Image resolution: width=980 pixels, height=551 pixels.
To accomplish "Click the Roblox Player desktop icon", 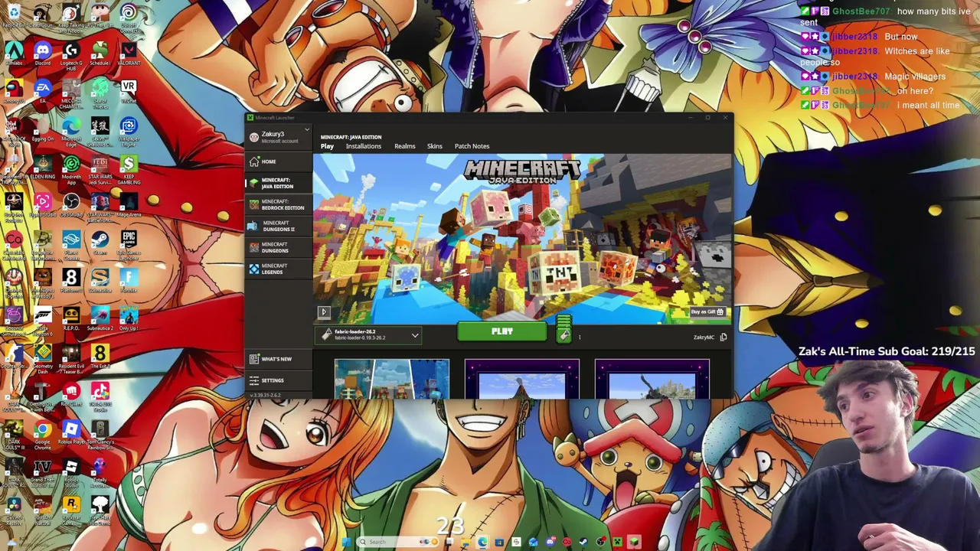I will pyautogui.click(x=71, y=432).
